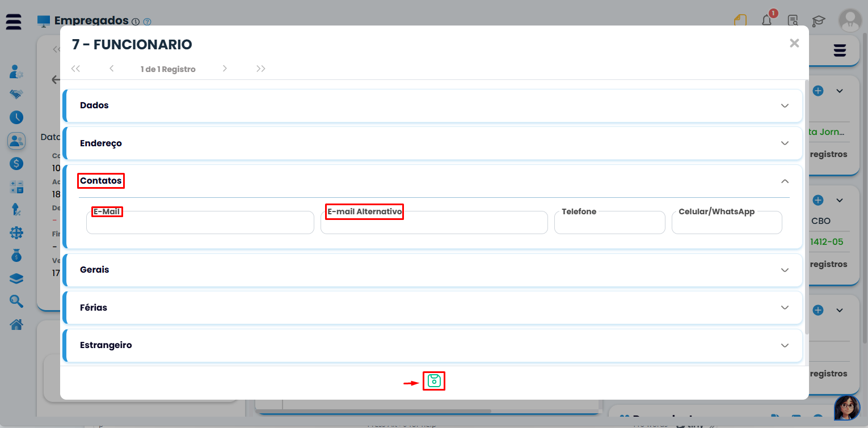Open the calculator sidebar icon

[16, 187]
